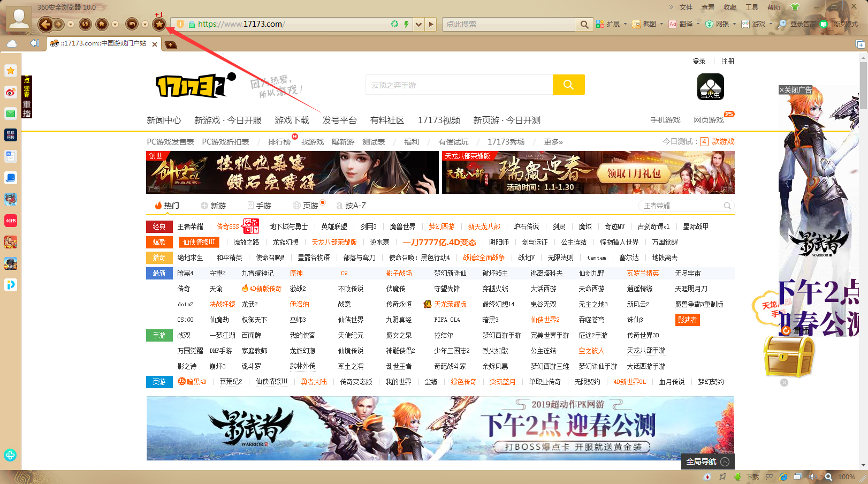Click the 注册 register link

coord(728,61)
